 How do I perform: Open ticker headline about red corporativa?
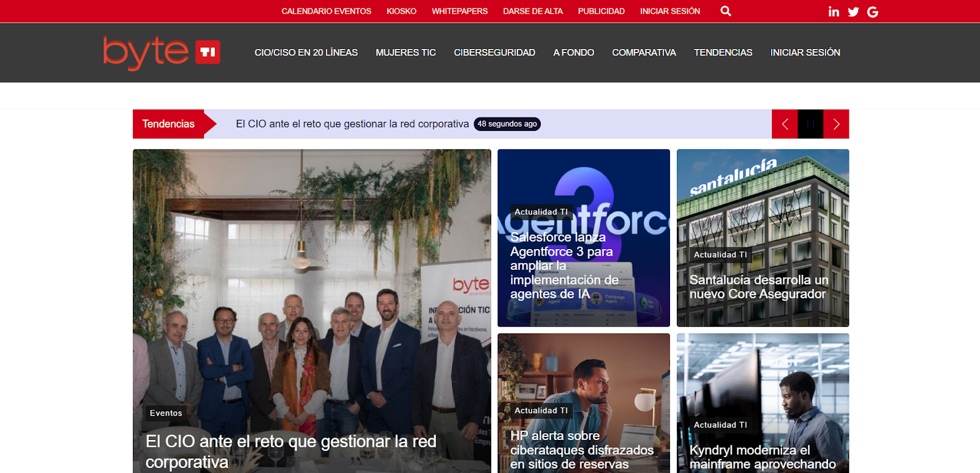coord(352,124)
